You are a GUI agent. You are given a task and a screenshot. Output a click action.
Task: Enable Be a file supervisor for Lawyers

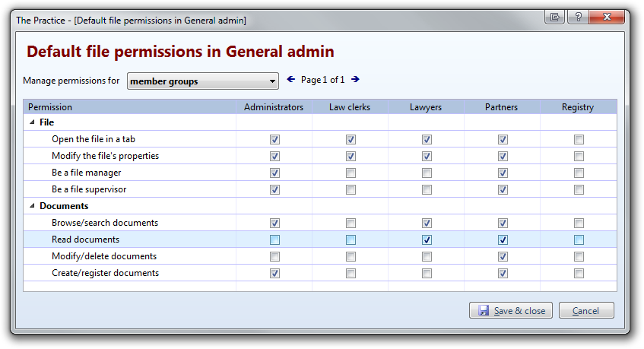427,189
